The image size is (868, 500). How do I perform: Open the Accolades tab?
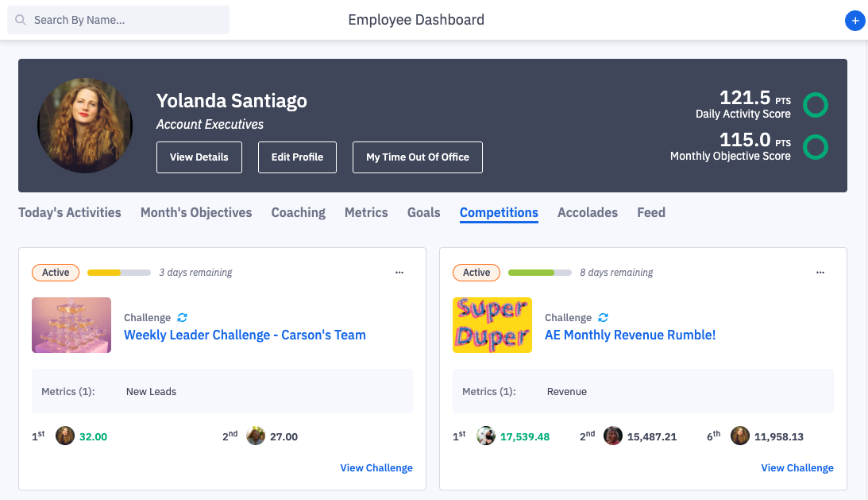[x=588, y=212]
